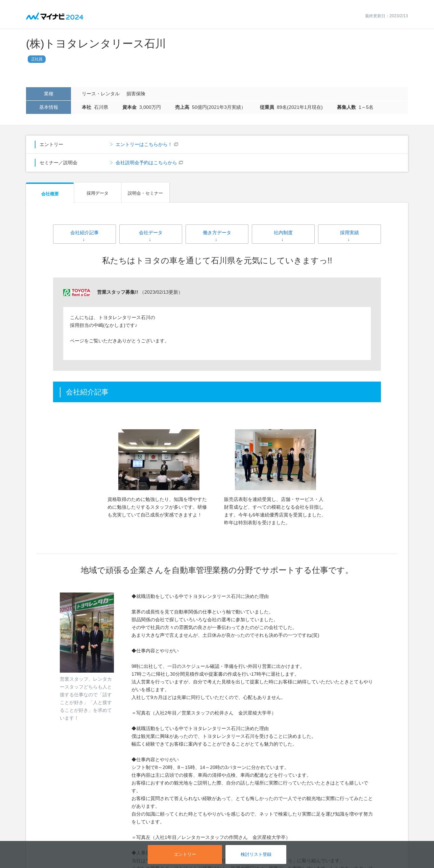Click the chevron before エントリーはこちらから
The height and width of the screenshot is (868, 434).
(111, 144)
